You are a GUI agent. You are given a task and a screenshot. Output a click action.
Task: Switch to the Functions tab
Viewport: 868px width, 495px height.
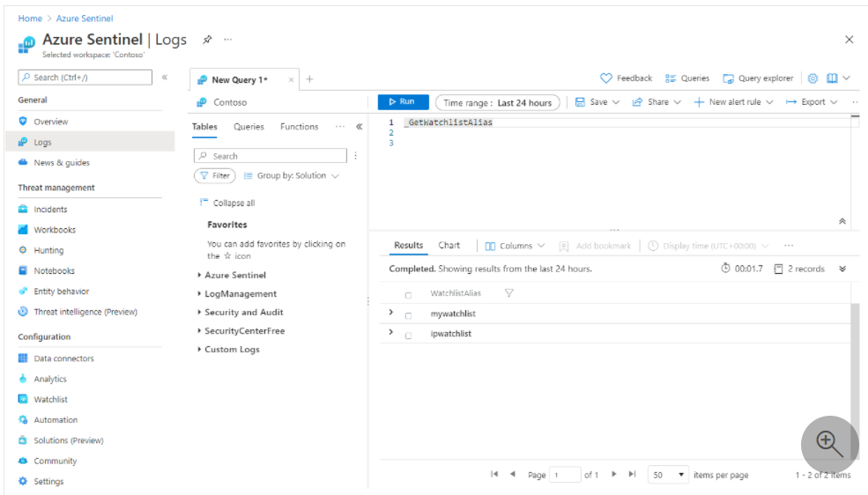pyautogui.click(x=299, y=127)
